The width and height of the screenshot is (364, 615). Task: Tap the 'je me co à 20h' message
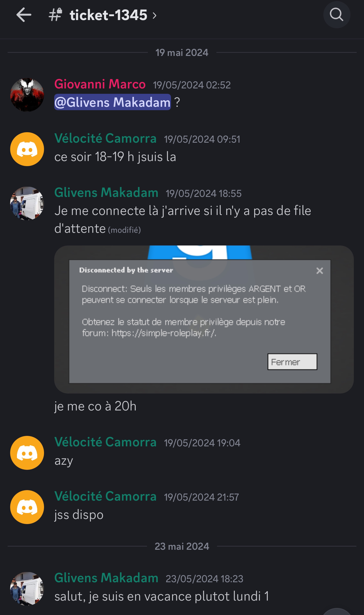(95, 407)
